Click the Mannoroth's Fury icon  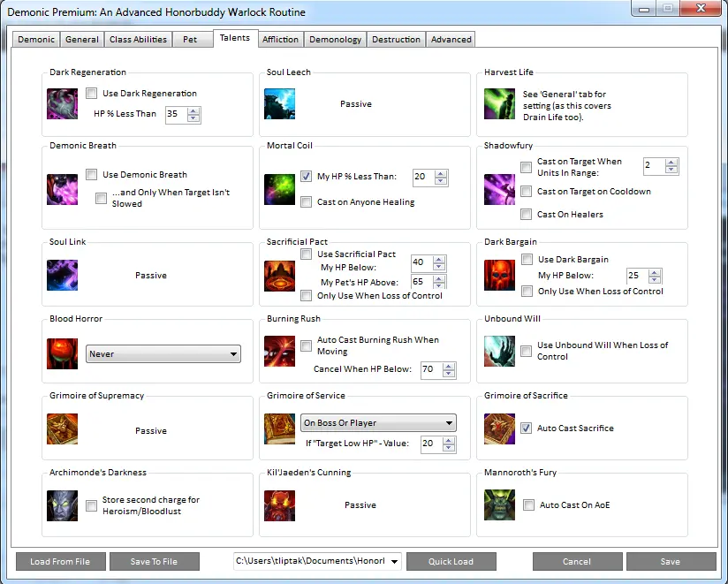[499, 504]
